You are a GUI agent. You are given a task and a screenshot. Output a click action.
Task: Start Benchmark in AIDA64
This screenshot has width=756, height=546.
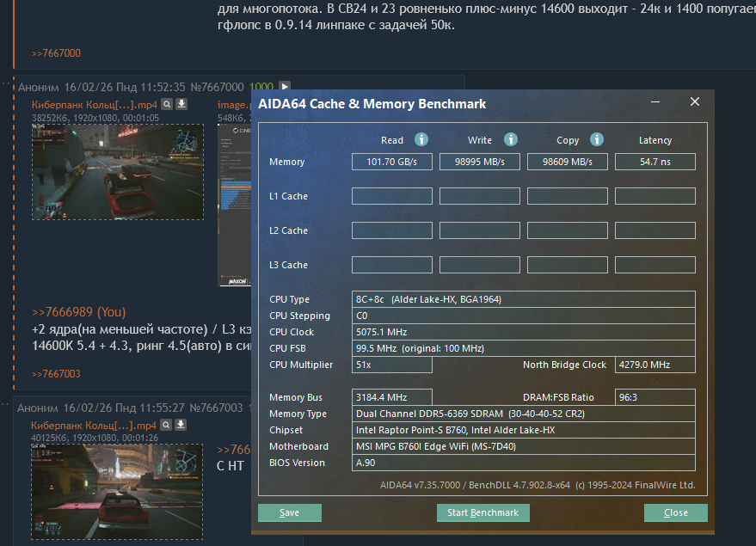pos(482,512)
